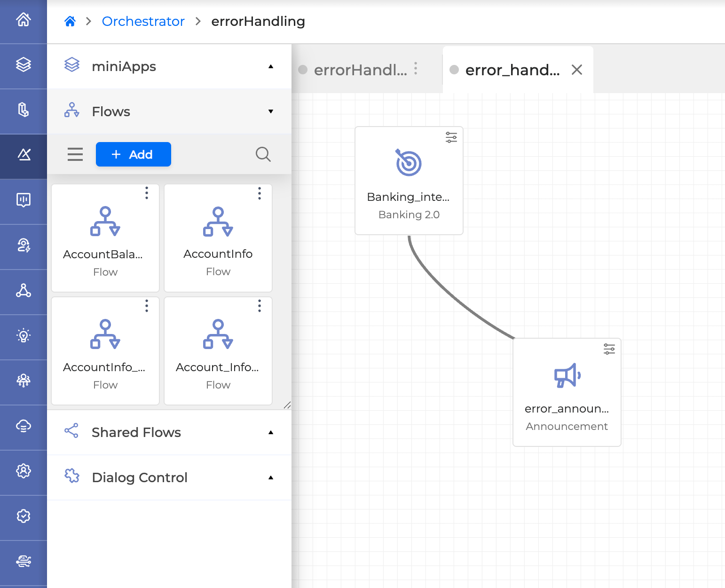Select the Account_Info... flow card
Screen dimensions: 725x588
[x=218, y=351]
